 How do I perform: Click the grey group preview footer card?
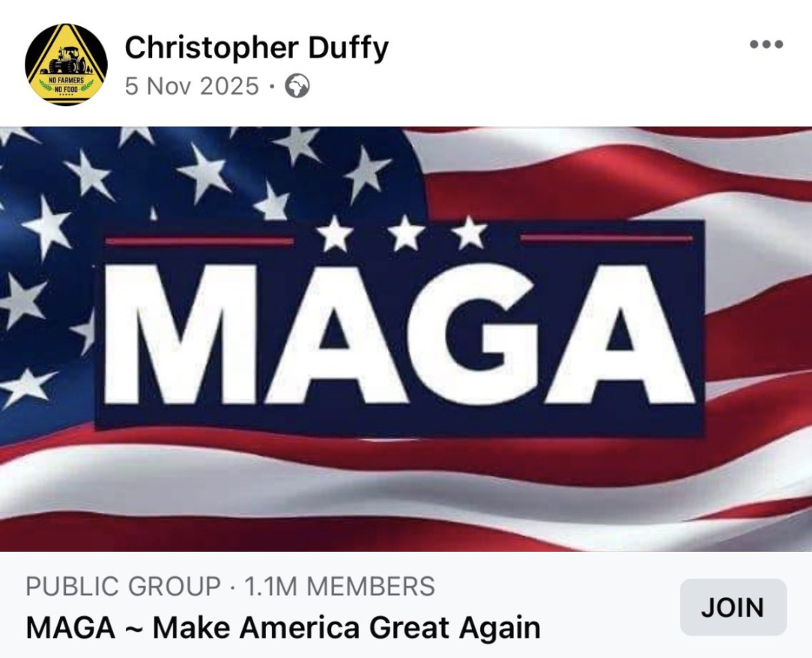pyautogui.click(x=406, y=605)
